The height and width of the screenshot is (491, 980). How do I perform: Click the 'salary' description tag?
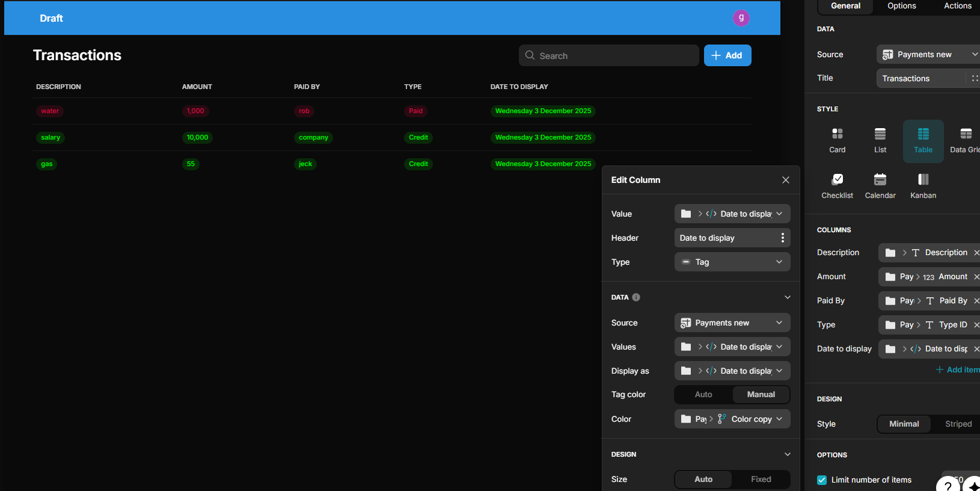coord(51,137)
